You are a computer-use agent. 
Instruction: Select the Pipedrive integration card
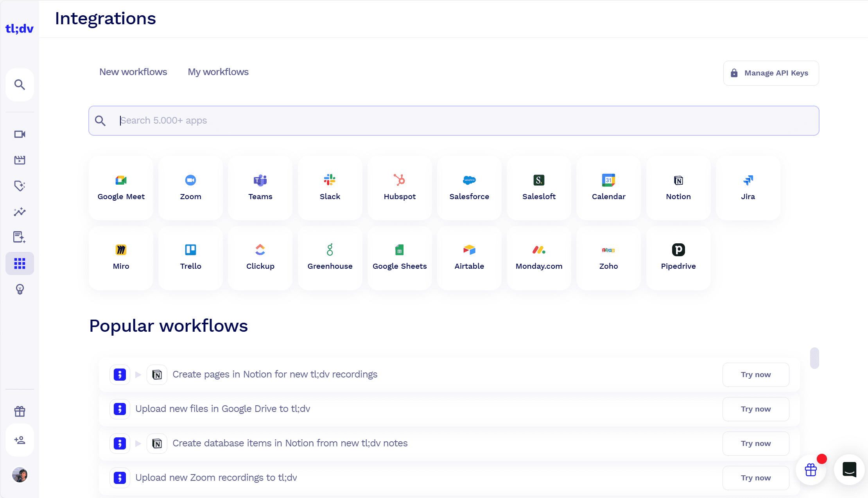pyautogui.click(x=678, y=258)
